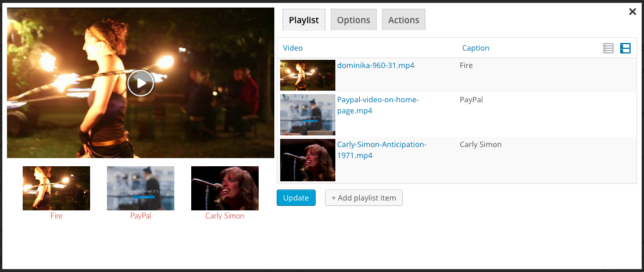Open the Actions tab
The height and width of the screenshot is (272, 644).
click(404, 20)
